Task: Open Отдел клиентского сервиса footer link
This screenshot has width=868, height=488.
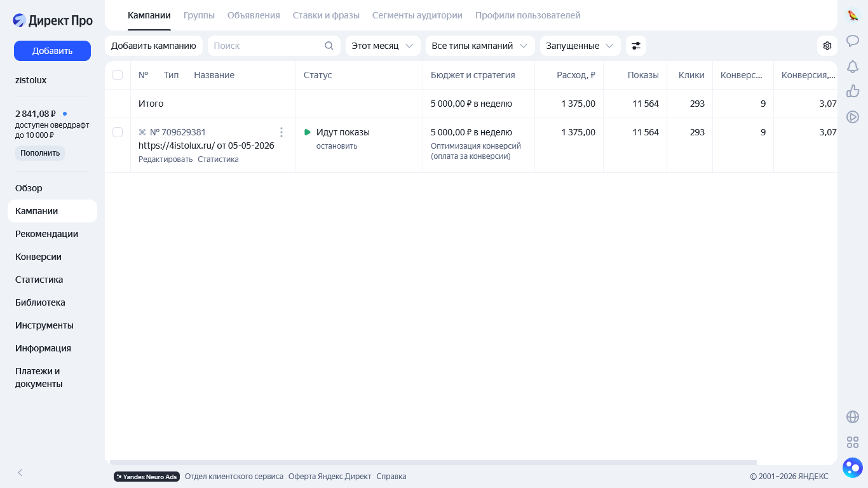Action: click(234, 477)
